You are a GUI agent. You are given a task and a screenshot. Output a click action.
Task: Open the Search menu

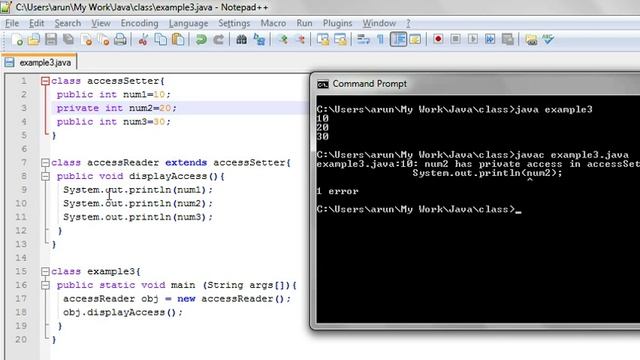[x=68, y=23]
